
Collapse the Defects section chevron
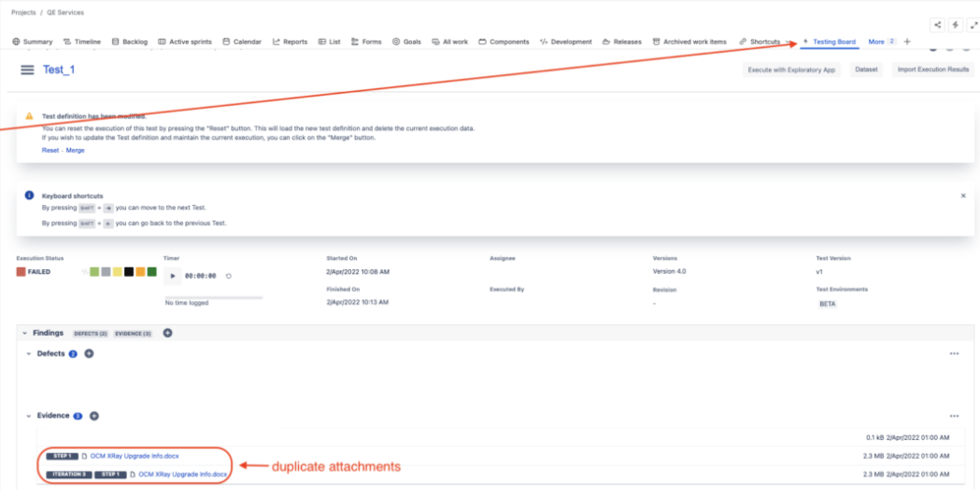click(x=28, y=354)
